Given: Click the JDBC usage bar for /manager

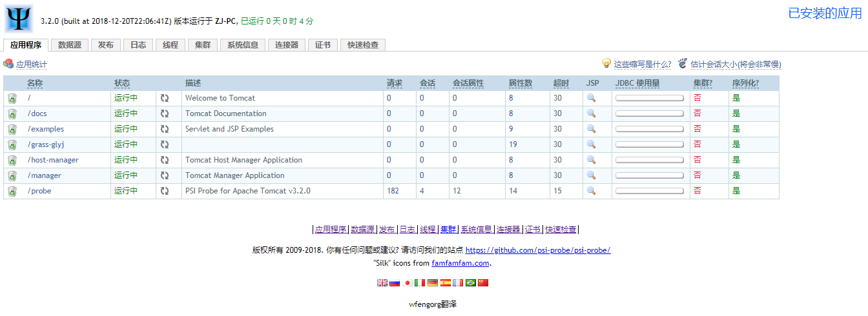Looking at the screenshot, I should pyautogui.click(x=650, y=175).
